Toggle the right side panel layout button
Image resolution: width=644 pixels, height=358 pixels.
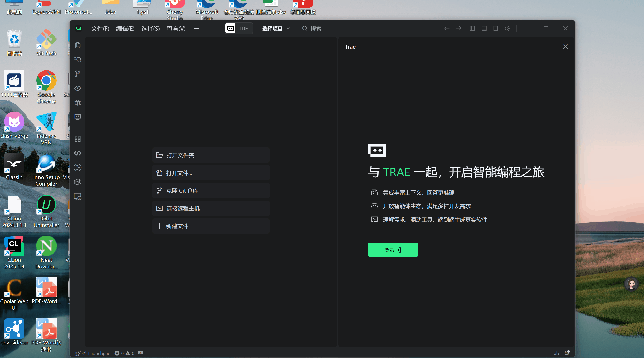[496, 28]
